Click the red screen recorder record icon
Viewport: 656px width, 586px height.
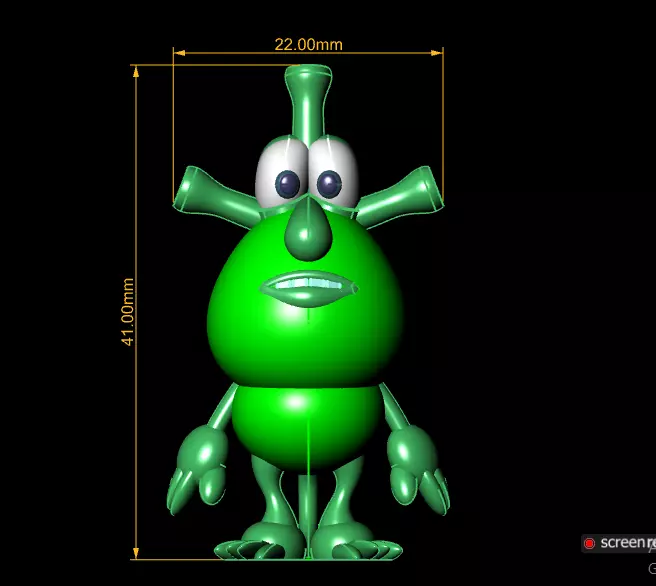click(589, 543)
